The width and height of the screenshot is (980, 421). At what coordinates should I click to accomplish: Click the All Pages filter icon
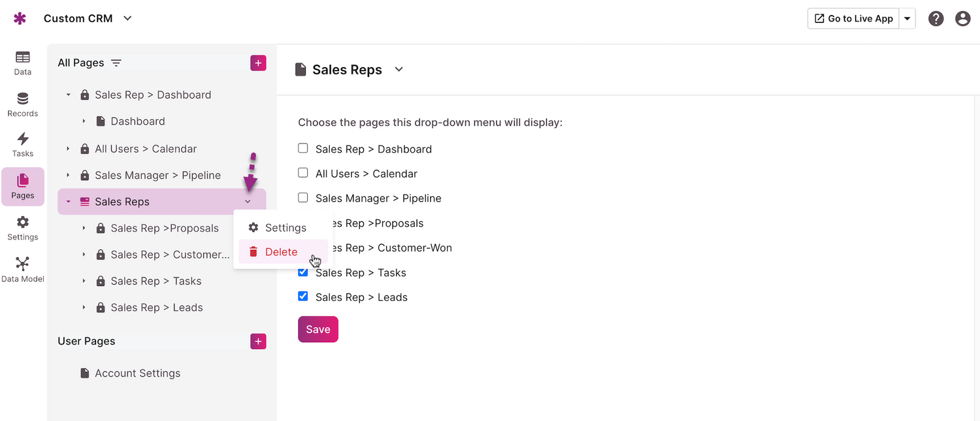[x=116, y=63]
